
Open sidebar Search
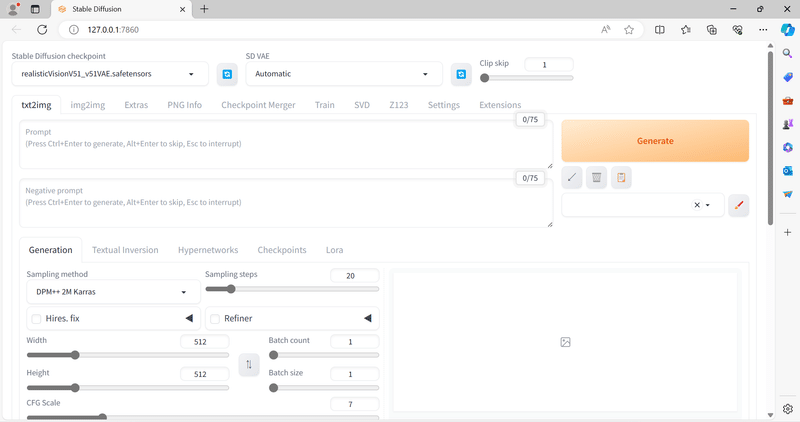(788, 53)
